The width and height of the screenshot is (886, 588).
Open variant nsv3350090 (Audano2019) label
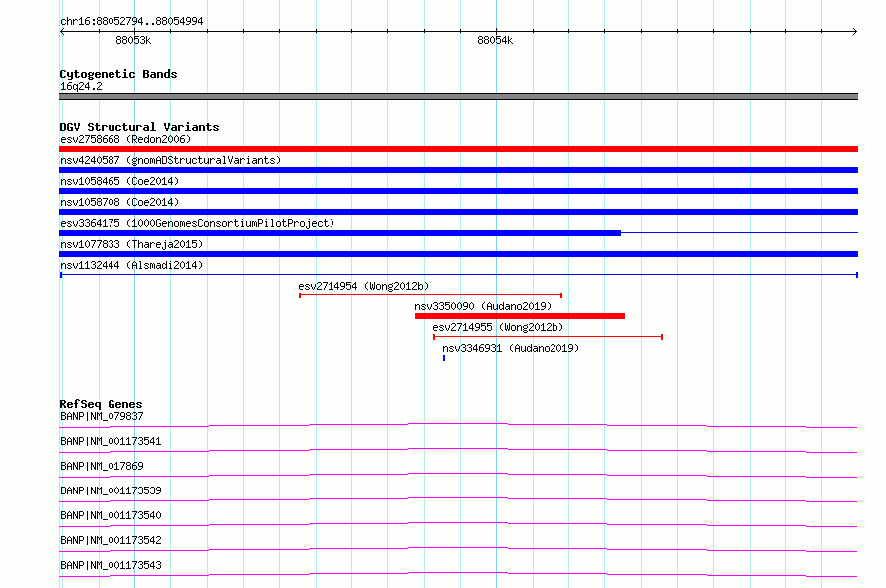click(483, 306)
